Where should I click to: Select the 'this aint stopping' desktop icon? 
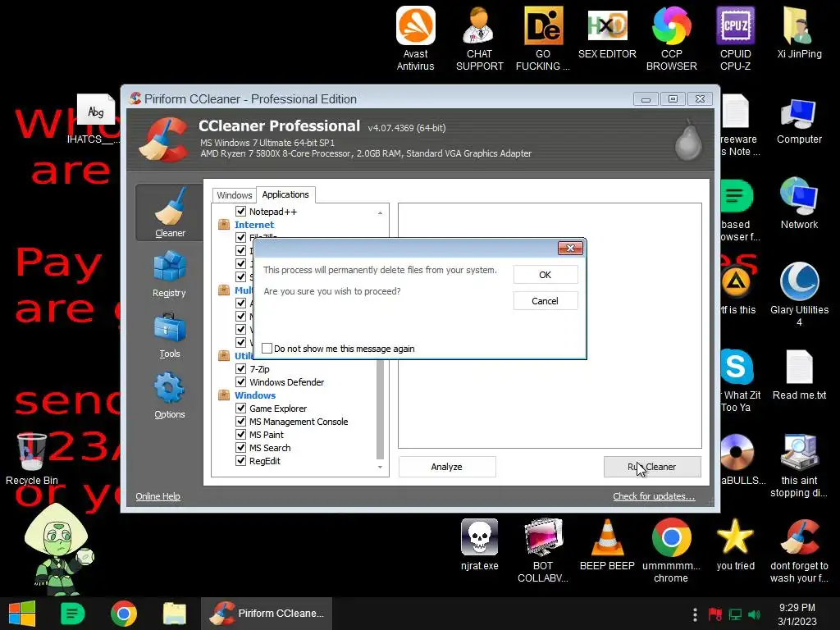coord(799,465)
